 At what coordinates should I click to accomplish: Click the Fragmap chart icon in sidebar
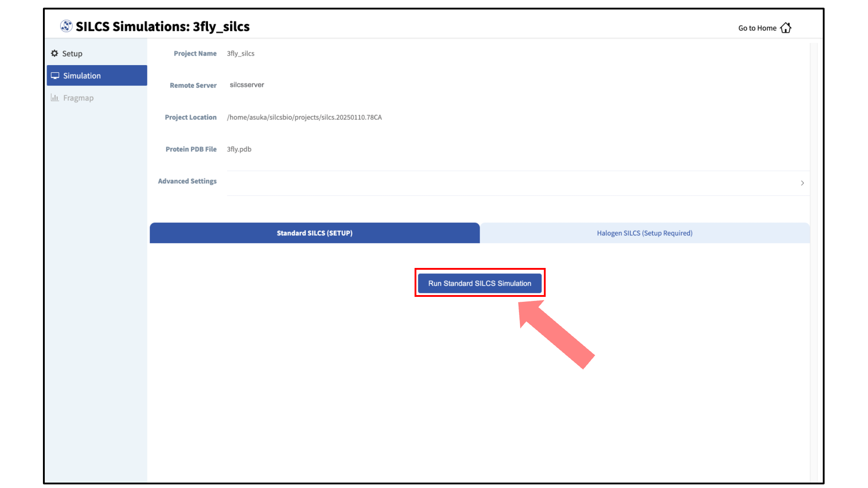tap(55, 98)
